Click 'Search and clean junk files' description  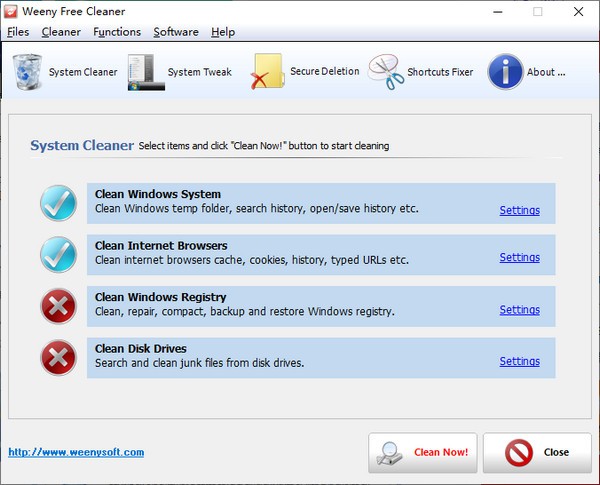pyautogui.click(x=199, y=363)
